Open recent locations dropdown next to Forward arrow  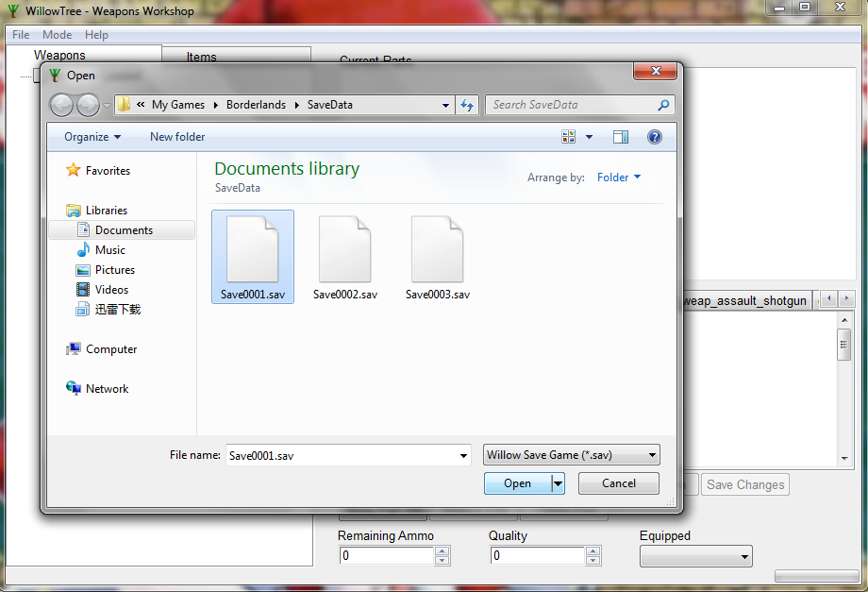click(x=107, y=105)
